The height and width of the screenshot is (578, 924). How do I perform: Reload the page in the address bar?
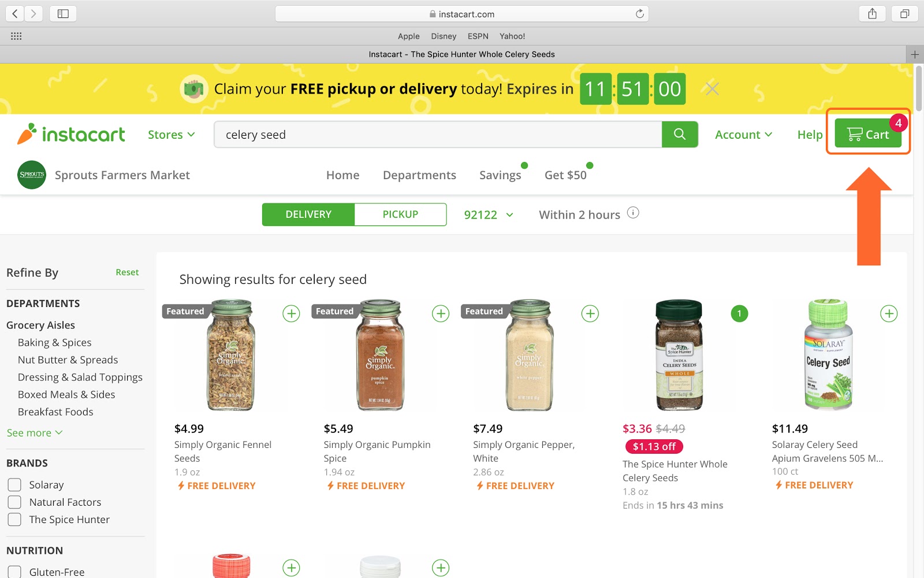tap(639, 14)
